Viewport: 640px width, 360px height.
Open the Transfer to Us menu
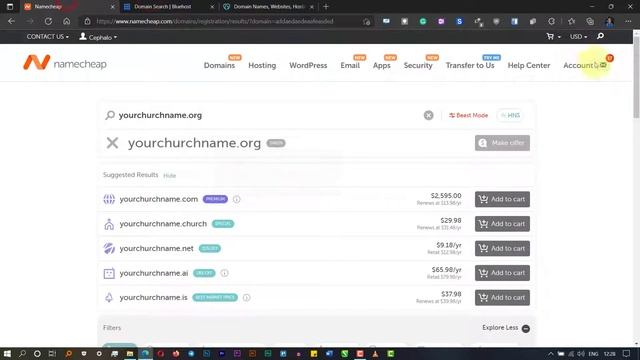470,65
